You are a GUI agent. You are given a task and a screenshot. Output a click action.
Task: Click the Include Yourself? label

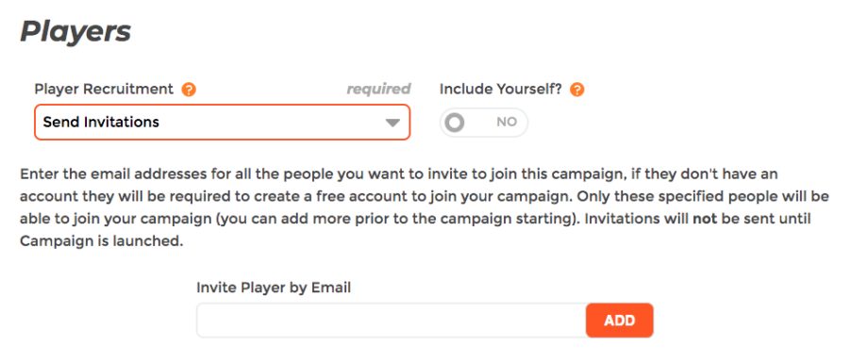501,89
